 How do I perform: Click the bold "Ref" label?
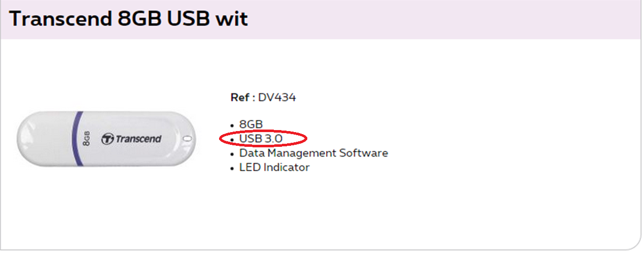(x=239, y=98)
